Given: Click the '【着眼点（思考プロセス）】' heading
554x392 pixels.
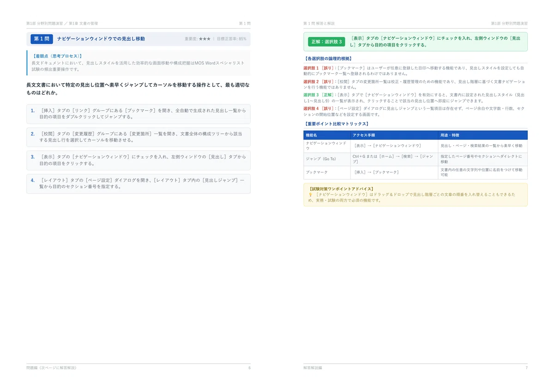Looking at the screenshot, I should 57,56.
